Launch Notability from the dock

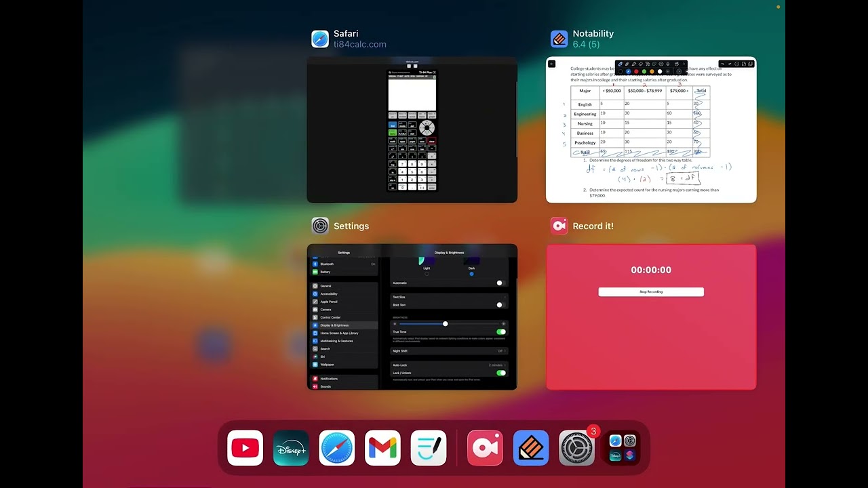point(531,448)
